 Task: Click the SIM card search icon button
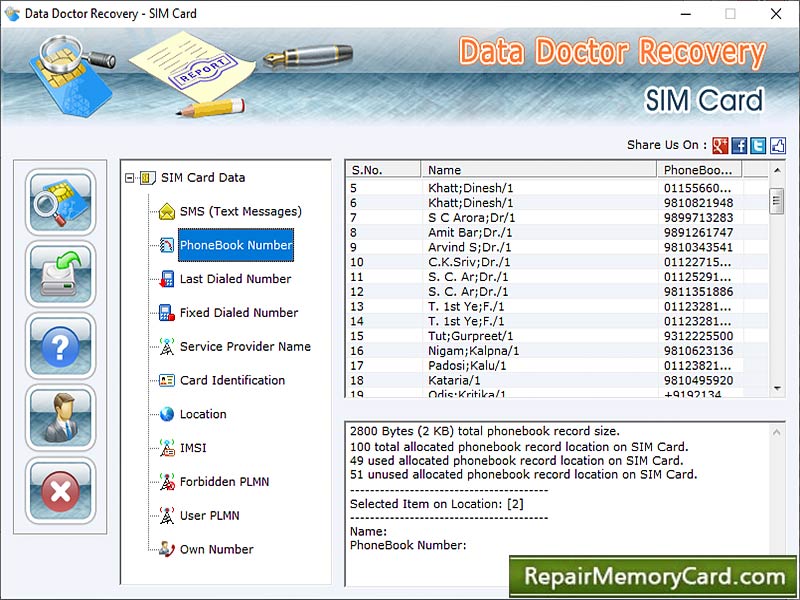60,202
